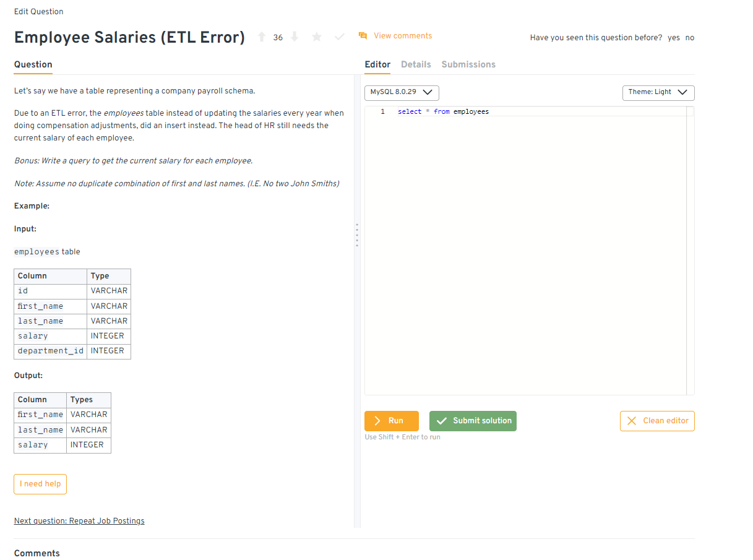This screenshot has height=560, width=753.
Task: Open next question: Repeat Job Postings
Action: pos(79,520)
